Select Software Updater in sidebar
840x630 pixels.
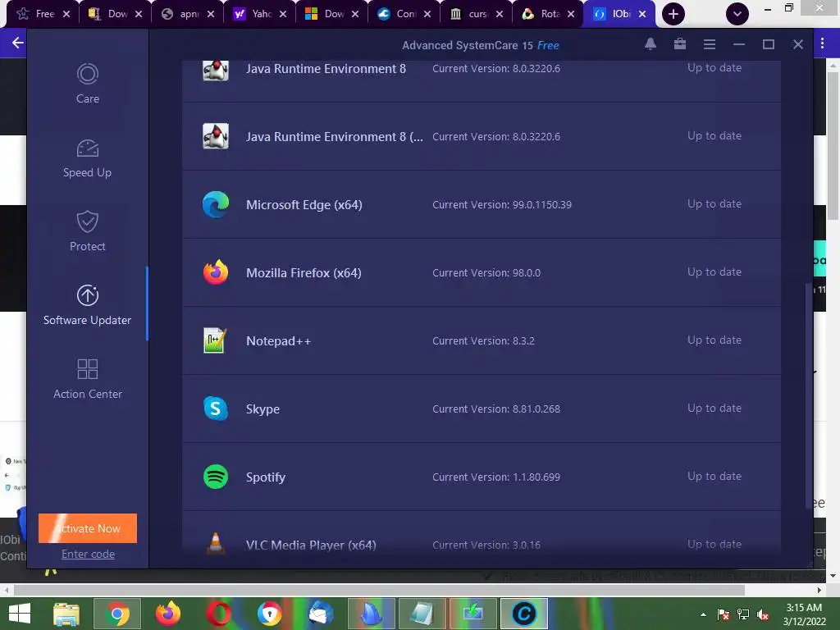[87, 305]
